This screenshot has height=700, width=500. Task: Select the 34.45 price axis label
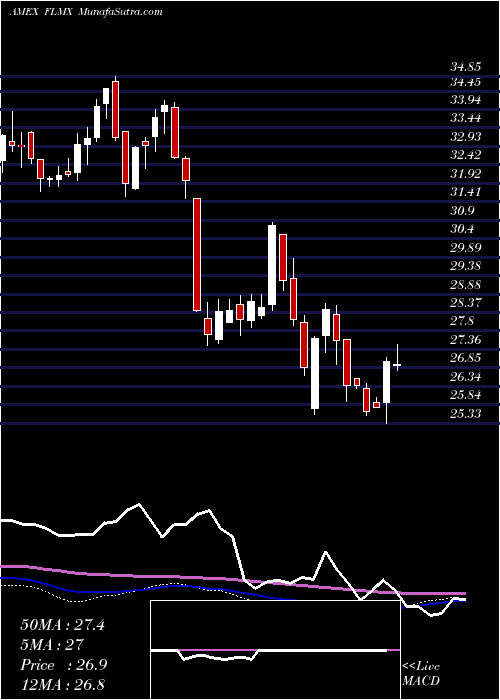(x=465, y=82)
